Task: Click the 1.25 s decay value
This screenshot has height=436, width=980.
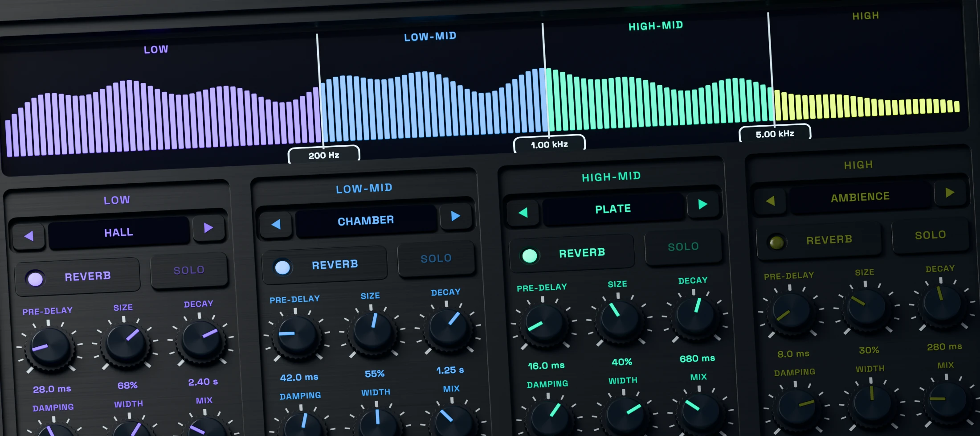Action: (x=450, y=370)
